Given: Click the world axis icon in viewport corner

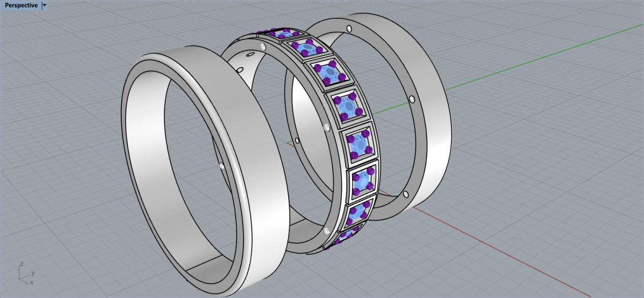Looking at the screenshot, I should tap(26, 273).
